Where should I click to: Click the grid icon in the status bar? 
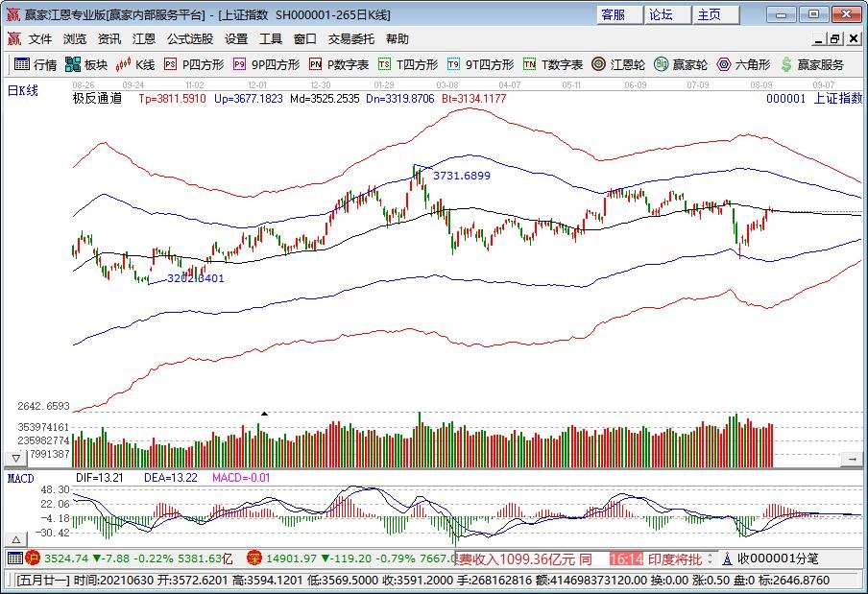point(14,558)
